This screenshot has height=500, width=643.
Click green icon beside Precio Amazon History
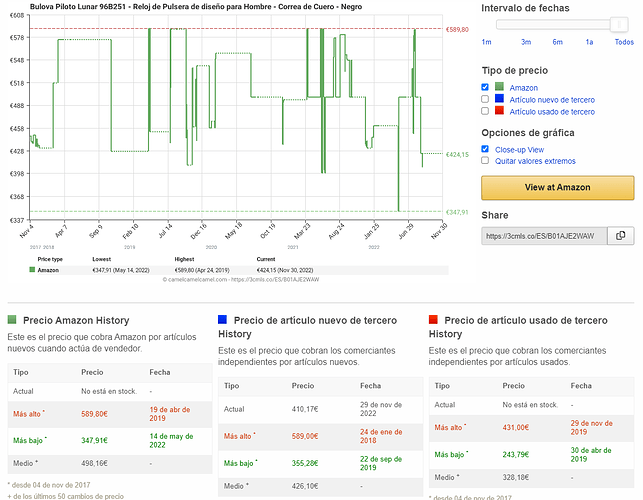(12, 320)
